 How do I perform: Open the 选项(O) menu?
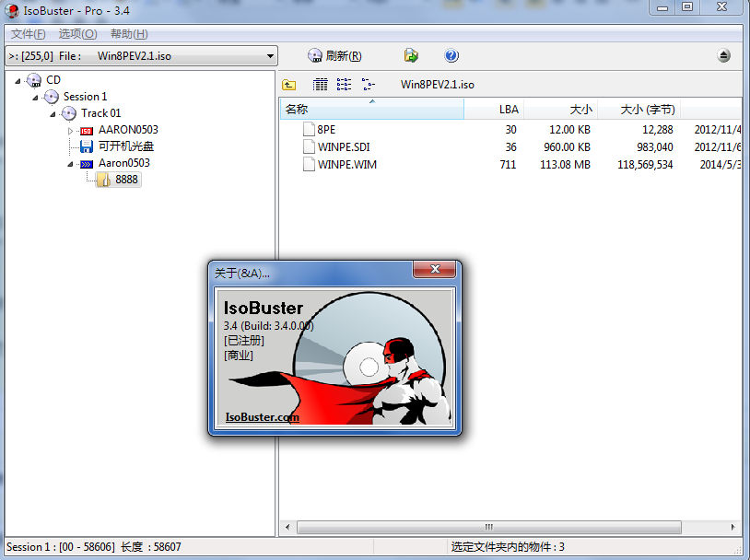click(x=77, y=34)
